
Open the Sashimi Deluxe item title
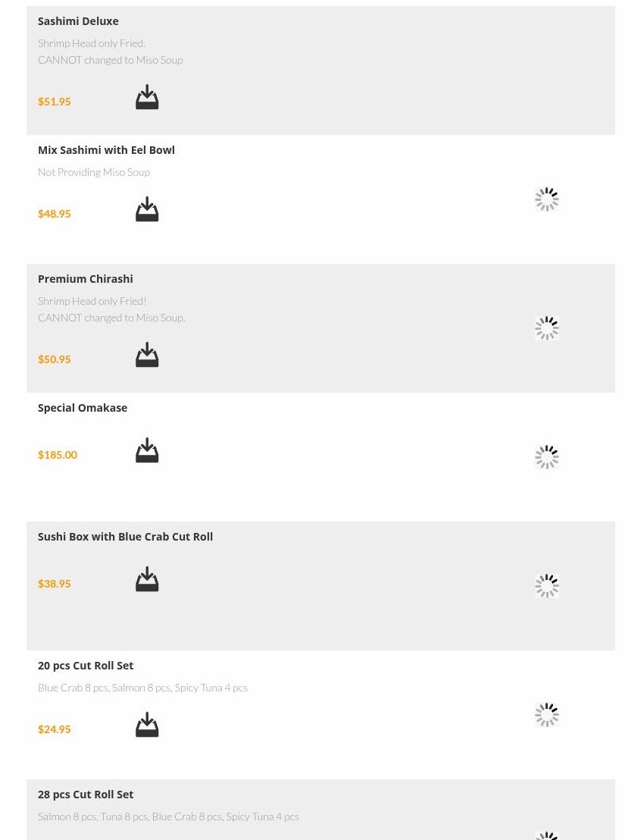point(78,21)
